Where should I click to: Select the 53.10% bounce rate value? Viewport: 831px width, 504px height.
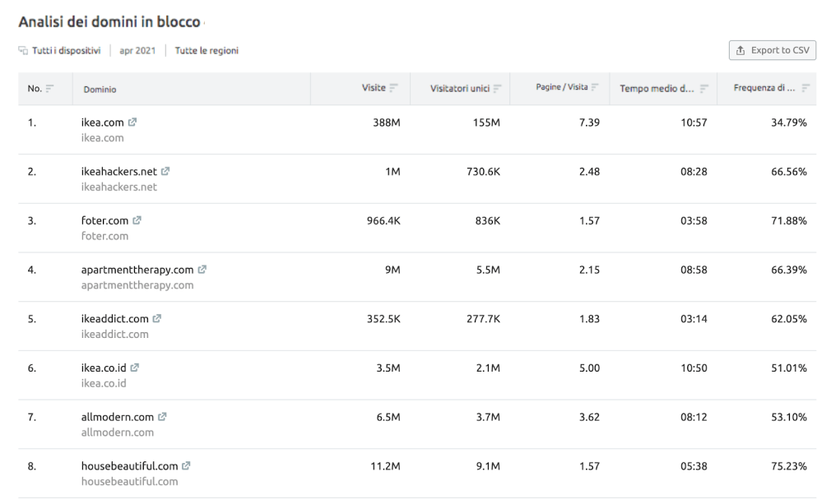[788, 417]
